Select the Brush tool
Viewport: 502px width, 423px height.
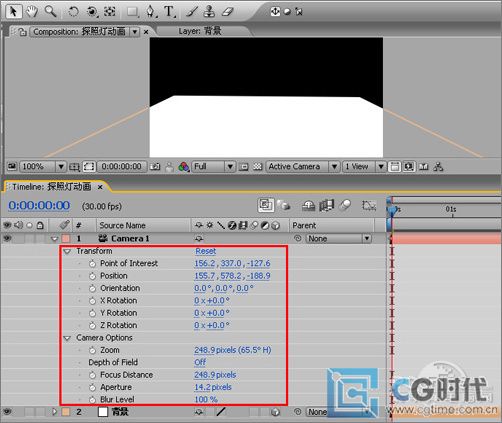[192, 12]
